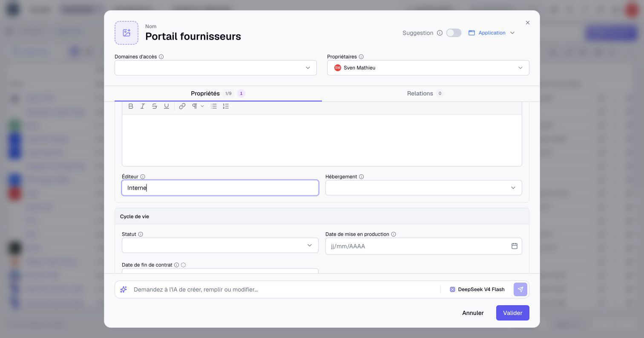Image resolution: width=644 pixels, height=338 pixels.
Task: Insert a link via the toolbar link icon
Action: point(182,106)
